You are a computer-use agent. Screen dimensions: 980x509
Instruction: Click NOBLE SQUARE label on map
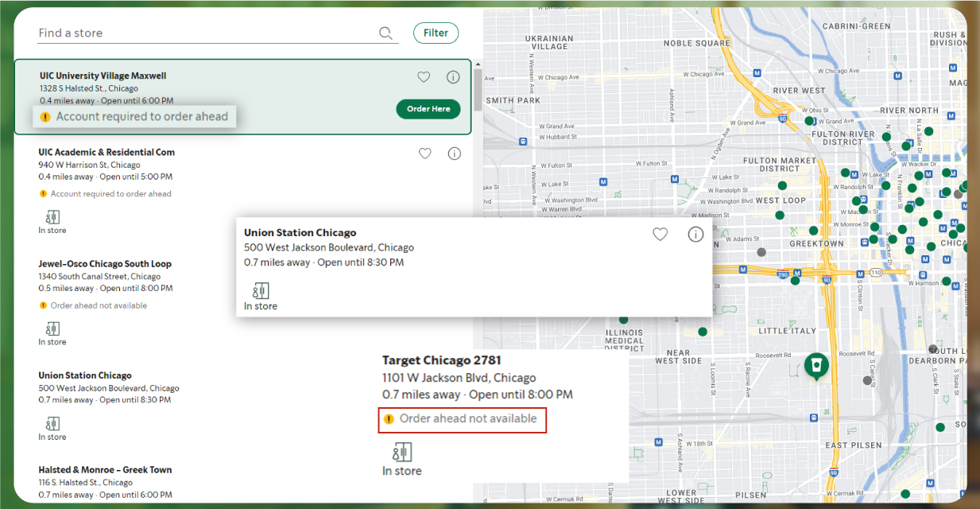[697, 44]
